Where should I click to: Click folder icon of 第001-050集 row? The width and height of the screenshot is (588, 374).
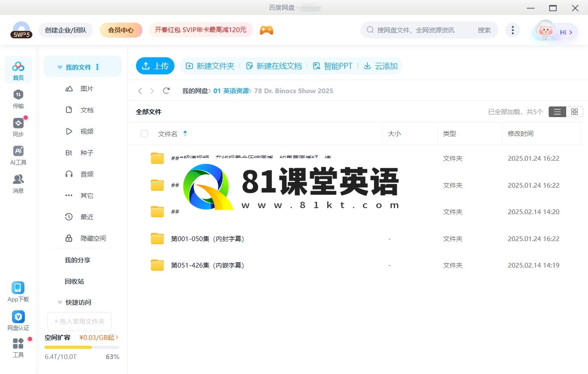[x=157, y=239]
